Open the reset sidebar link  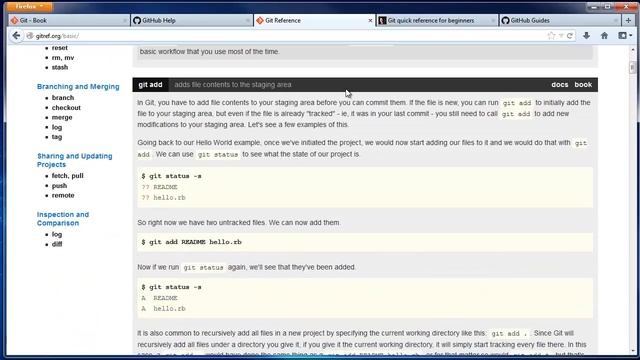pos(60,48)
